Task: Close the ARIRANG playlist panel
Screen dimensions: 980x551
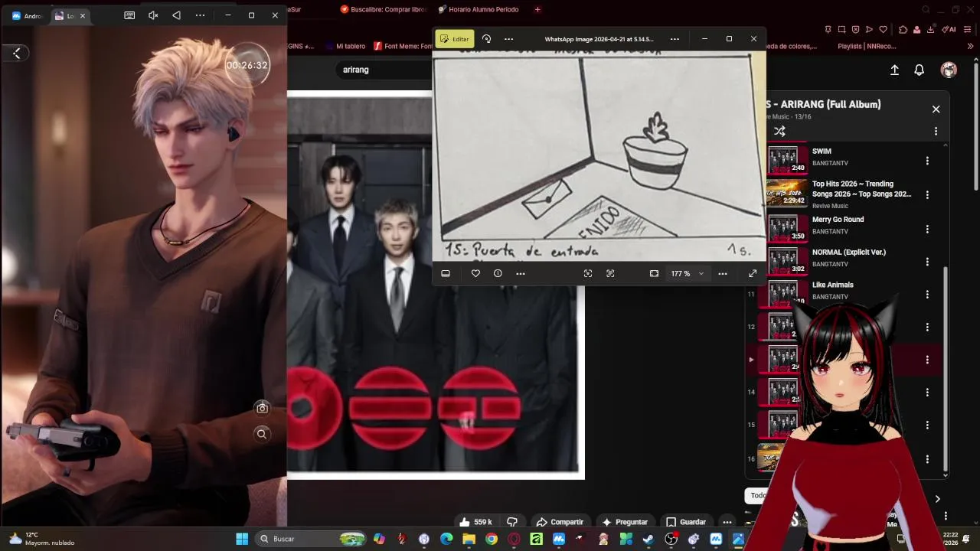Action: (x=936, y=109)
